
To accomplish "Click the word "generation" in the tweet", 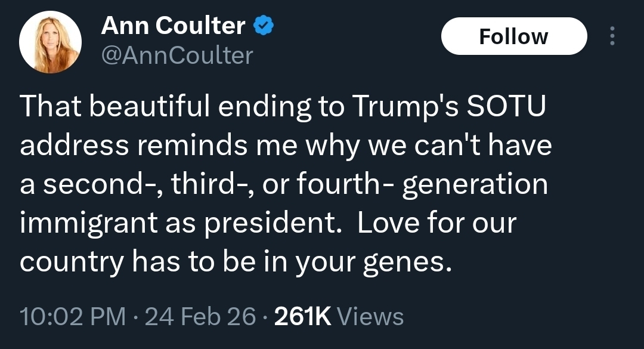I will 475,184.
